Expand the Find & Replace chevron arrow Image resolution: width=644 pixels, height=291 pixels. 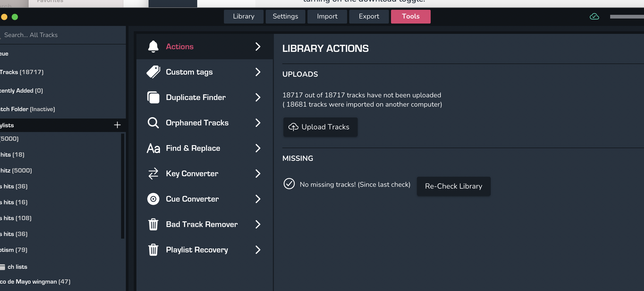(258, 148)
